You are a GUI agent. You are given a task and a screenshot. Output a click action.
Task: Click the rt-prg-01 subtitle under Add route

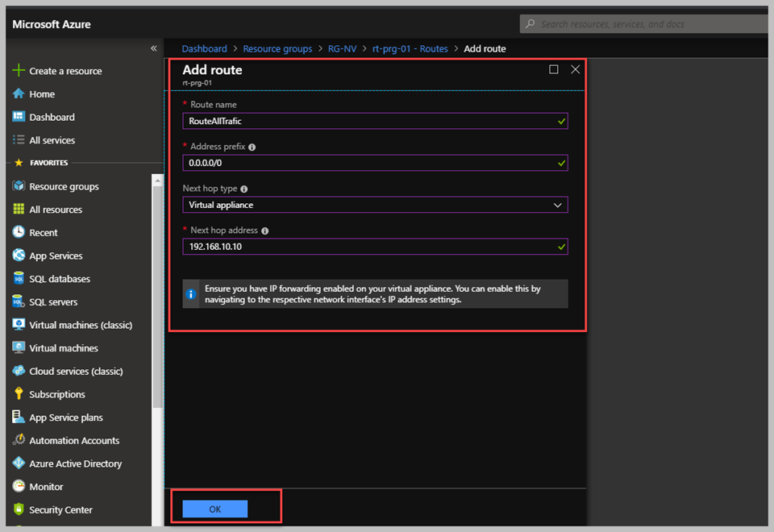(x=197, y=83)
